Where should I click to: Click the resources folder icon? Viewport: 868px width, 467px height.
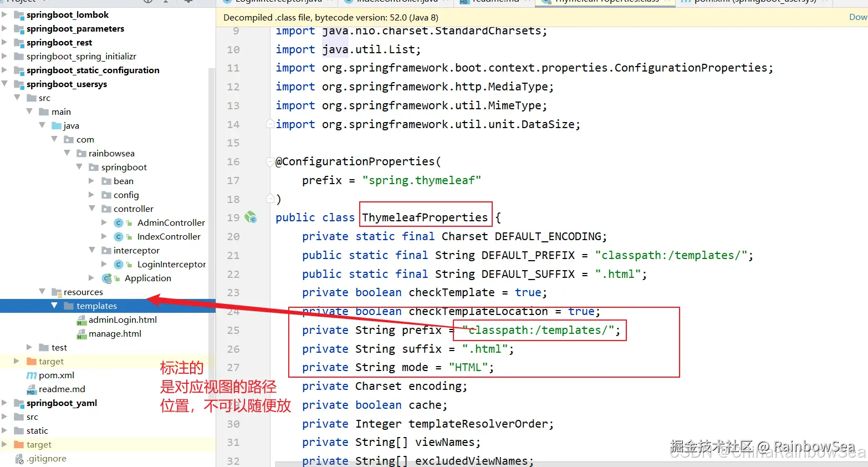click(x=57, y=292)
